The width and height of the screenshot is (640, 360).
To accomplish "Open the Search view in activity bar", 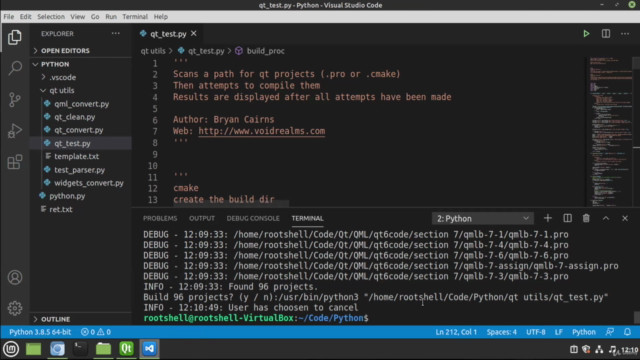I will [15, 68].
